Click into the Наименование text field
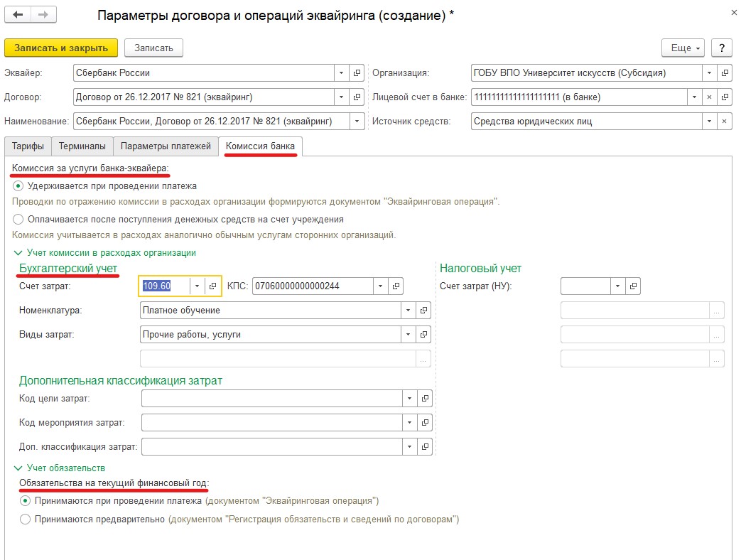Viewport: 741px width, 560px height. pos(211,121)
